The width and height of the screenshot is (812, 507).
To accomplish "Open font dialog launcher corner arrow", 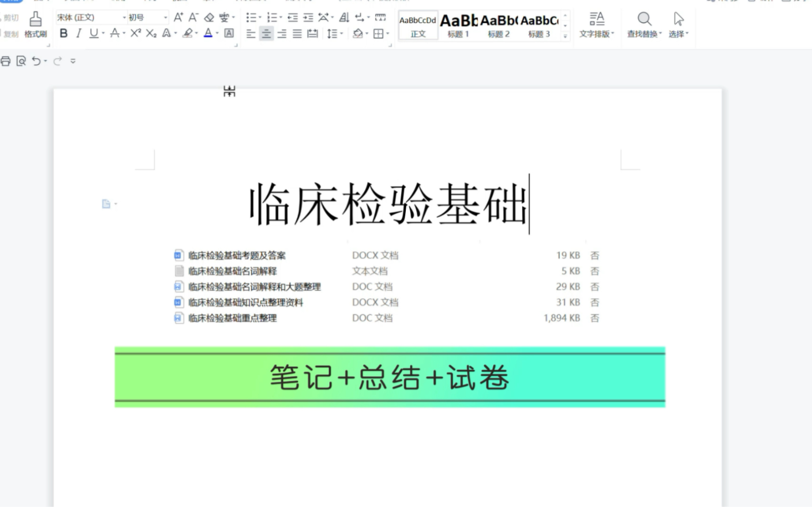I will click(x=236, y=45).
